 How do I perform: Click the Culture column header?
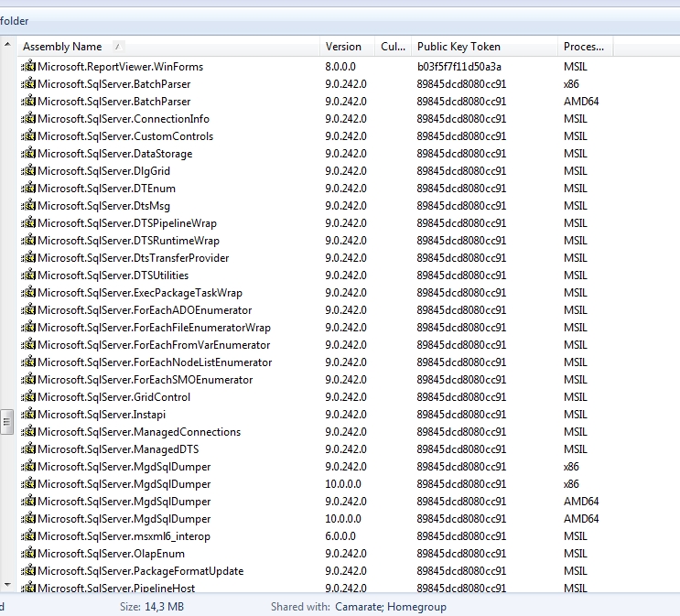pyautogui.click(x=393, y=47)
